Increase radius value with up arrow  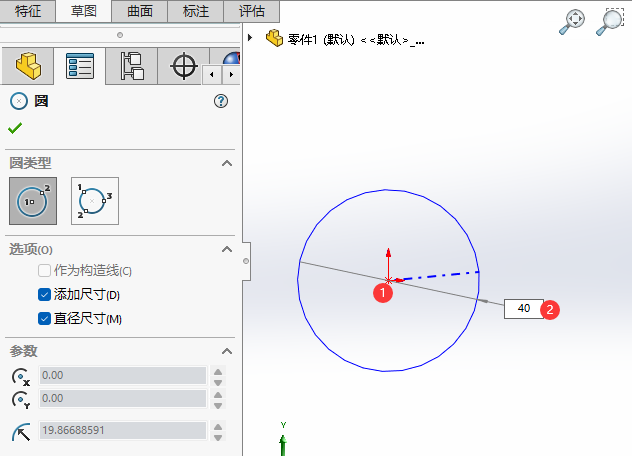pos(218,427)
